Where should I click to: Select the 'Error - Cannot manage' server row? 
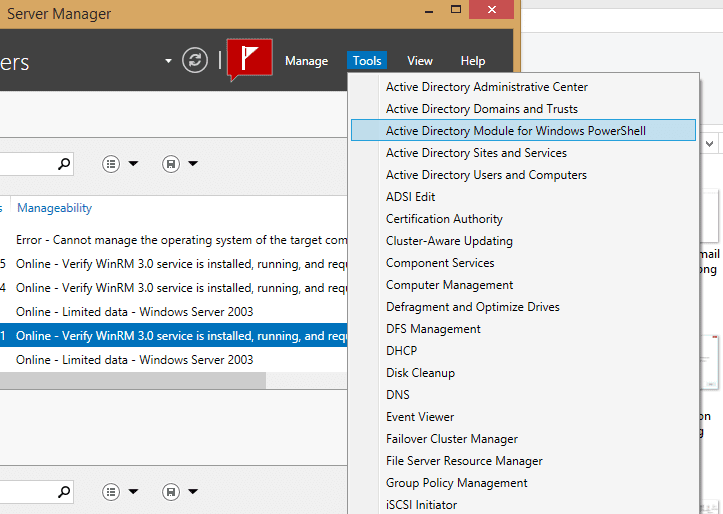173,240
